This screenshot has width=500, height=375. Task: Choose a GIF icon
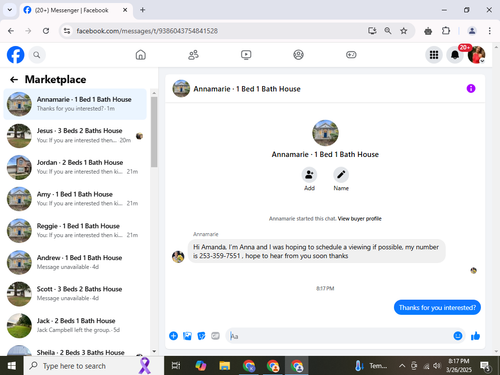tap(215, 336)
